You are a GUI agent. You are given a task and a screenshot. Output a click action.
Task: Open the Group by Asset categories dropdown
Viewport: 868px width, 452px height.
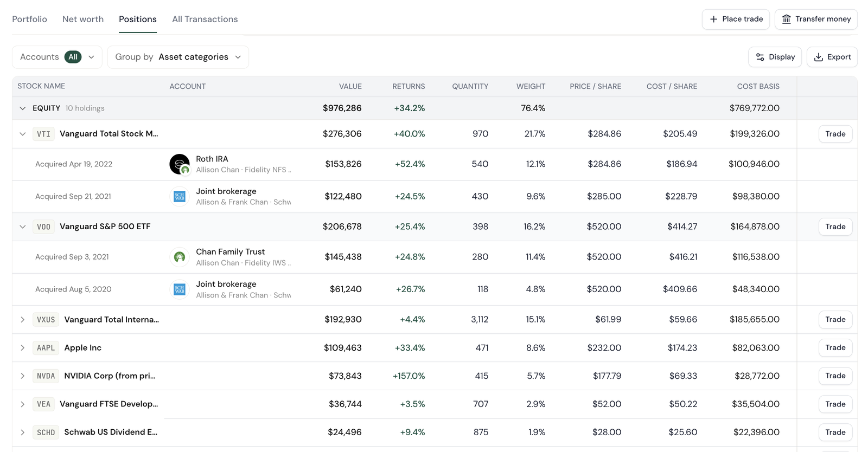coord(178,57)
